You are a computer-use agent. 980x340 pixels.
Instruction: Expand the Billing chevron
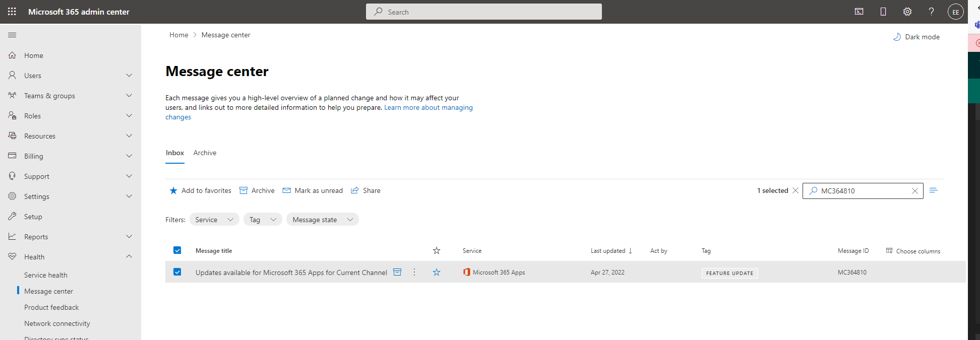(x=129, y=156)
